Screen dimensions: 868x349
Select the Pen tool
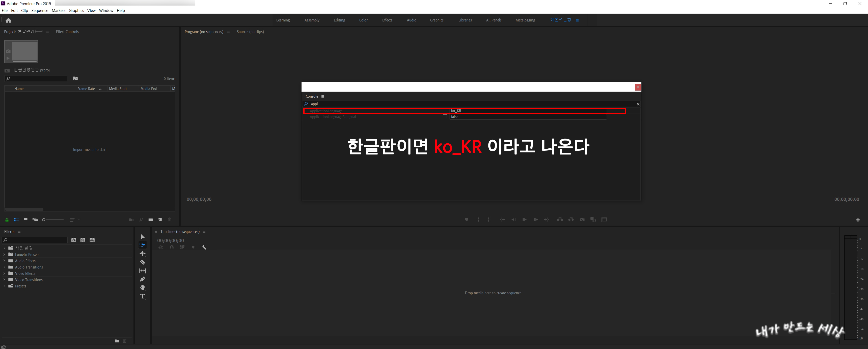click(x=143, y=279)
